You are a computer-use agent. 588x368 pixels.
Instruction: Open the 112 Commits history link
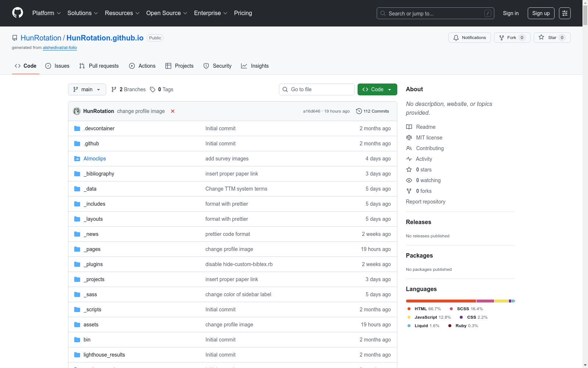[373, 111]
